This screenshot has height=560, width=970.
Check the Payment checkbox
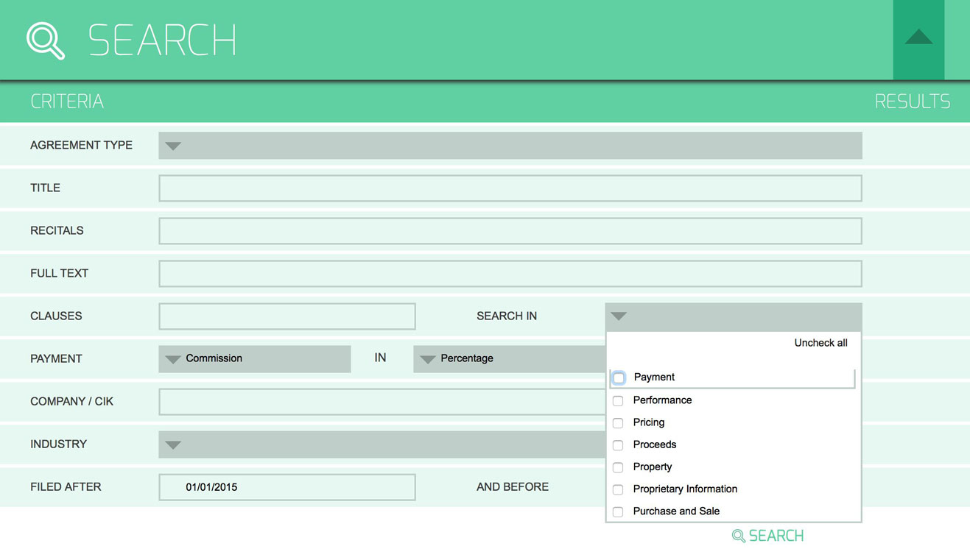coord(619,378)
